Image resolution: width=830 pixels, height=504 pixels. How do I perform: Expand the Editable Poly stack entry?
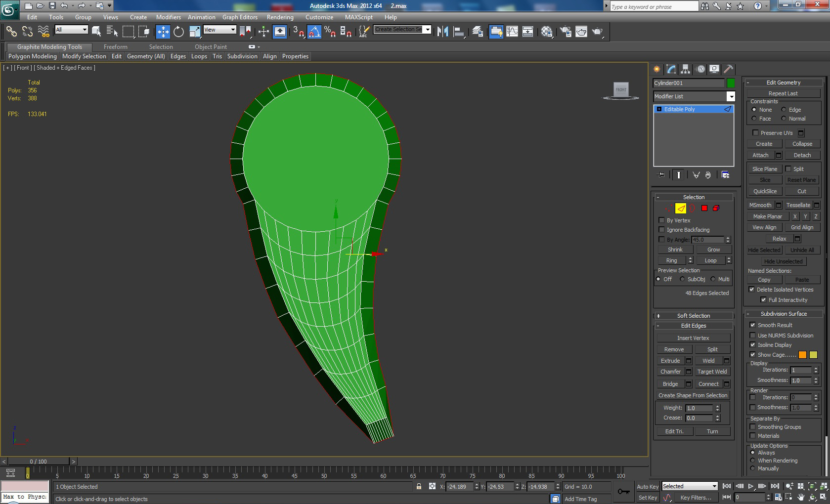point(659,109)
